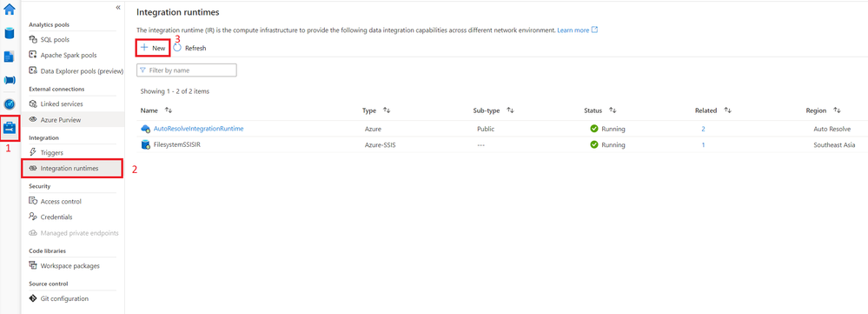Click the Workspace packages icon

[x=33, y=266]
